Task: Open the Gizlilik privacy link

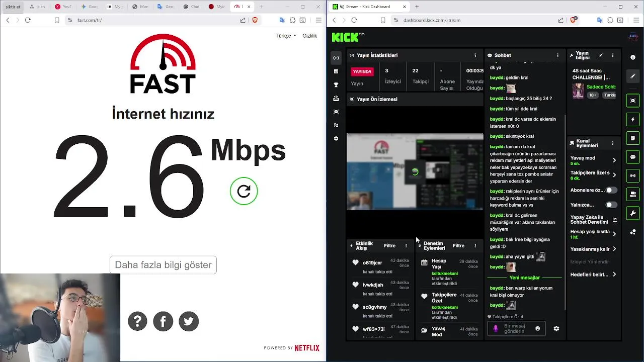Action: (x=309, y=36)
